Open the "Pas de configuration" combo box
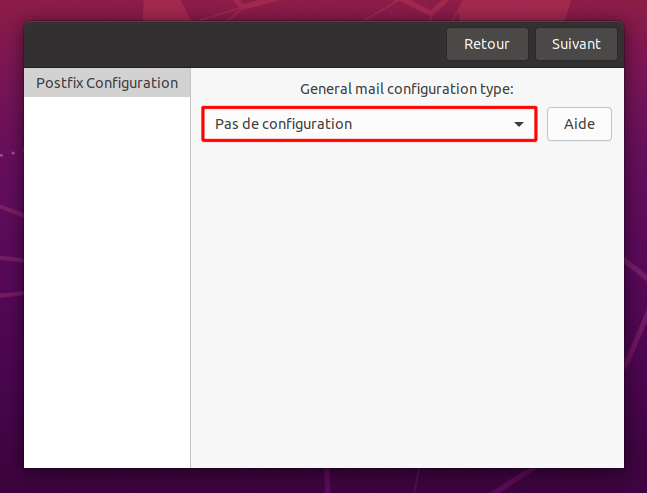 tap(369, 124)
